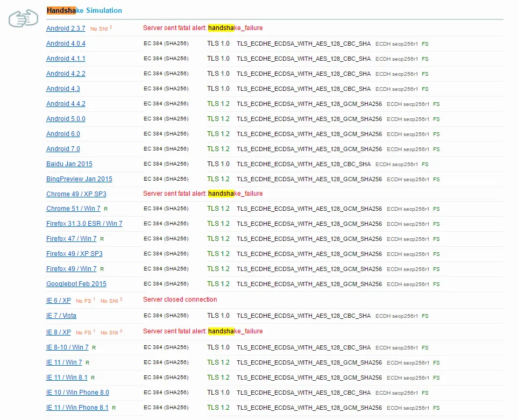Image resolution: width=518 pixels, height=420 pixels.
Task: Open the IE 11 / Win 7 link
Action: pyautogui.click(x=64, y=362)
